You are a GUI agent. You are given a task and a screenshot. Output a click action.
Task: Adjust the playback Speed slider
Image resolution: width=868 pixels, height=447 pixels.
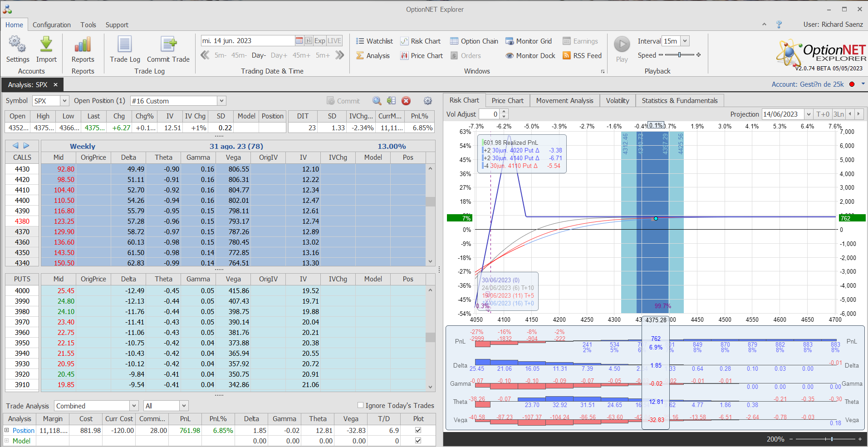[x=679, y=55]
